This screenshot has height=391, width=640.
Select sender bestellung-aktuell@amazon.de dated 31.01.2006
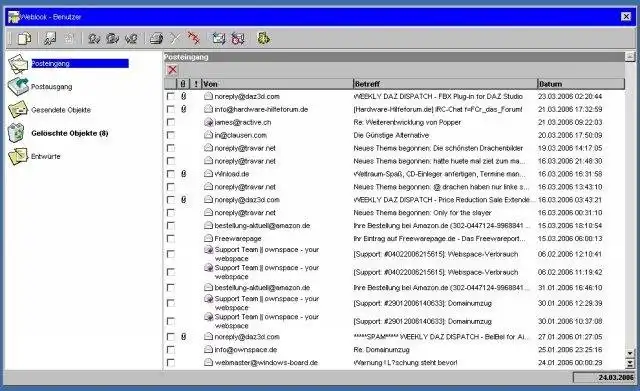click(x=262, y=288)
